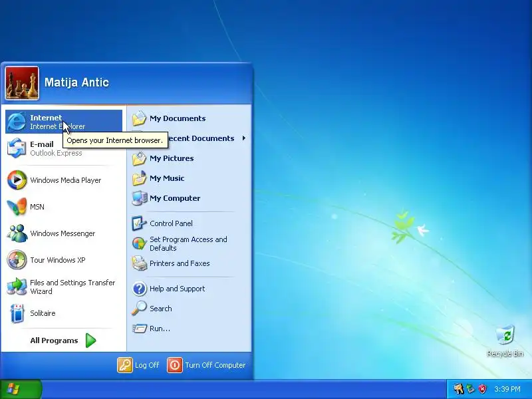Click the keys tray icon
This screenshot has width=532, height=399.
[459, 388]
